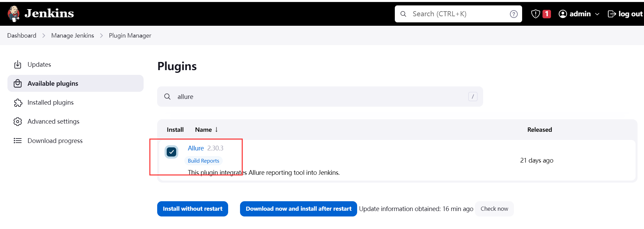Sort plugins by the Name column
Image resolution: width=644 pixels, height=229 pixels.
click(203, 130)
